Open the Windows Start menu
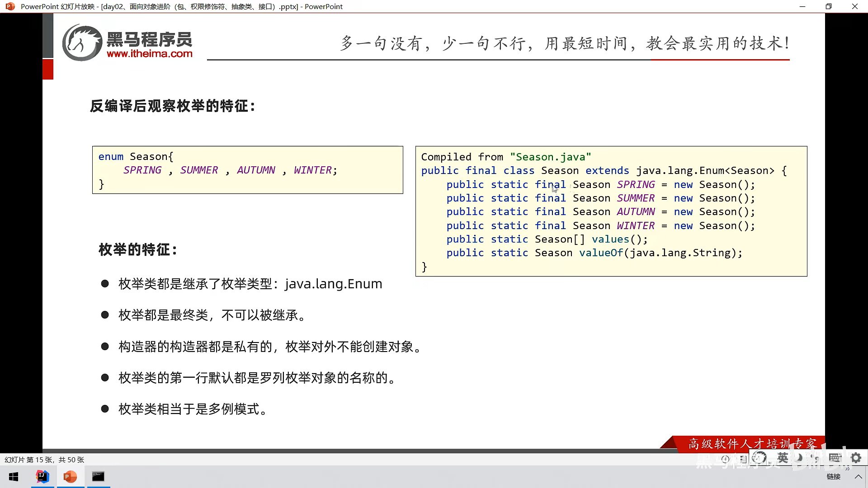Screen dimensions: 868x488 click(x=14, y=477)
